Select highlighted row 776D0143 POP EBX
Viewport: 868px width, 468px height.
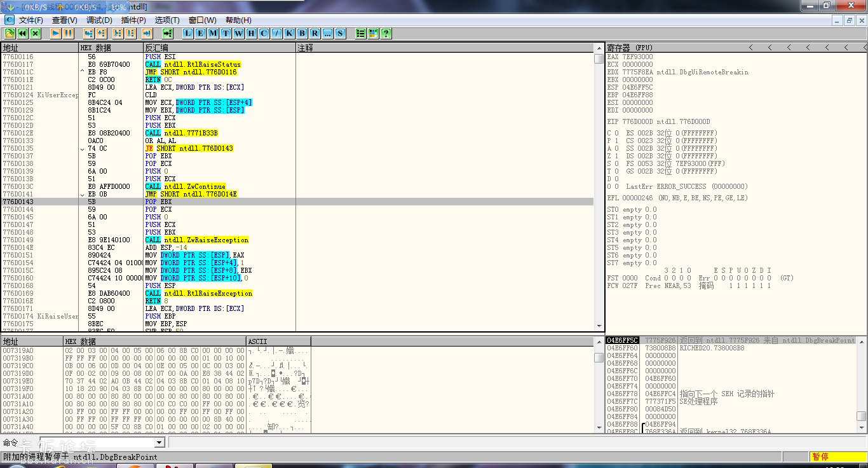(x=297, y=202)
